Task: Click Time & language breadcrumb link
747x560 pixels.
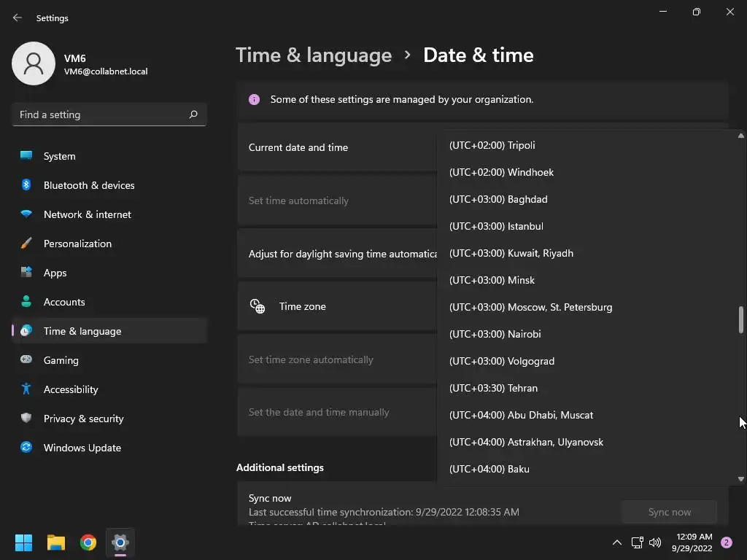Action: coord(314,55)
